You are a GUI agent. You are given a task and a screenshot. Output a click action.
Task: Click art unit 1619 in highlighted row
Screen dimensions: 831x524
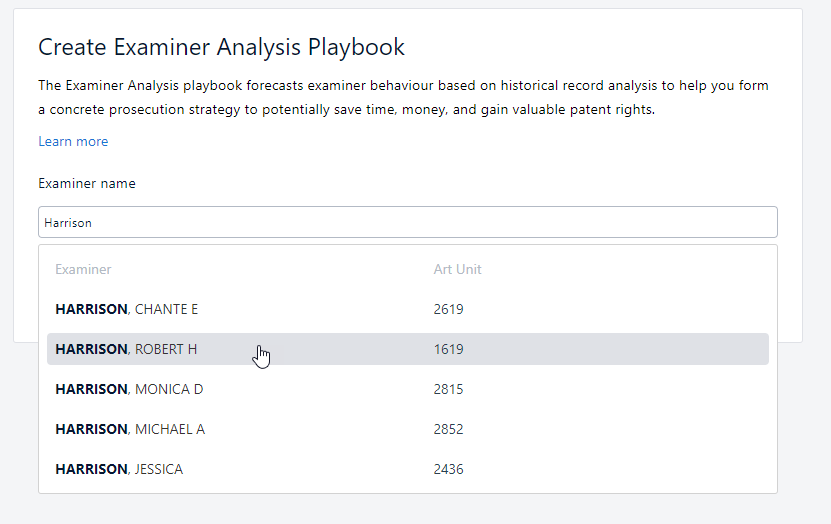(448, 349)
